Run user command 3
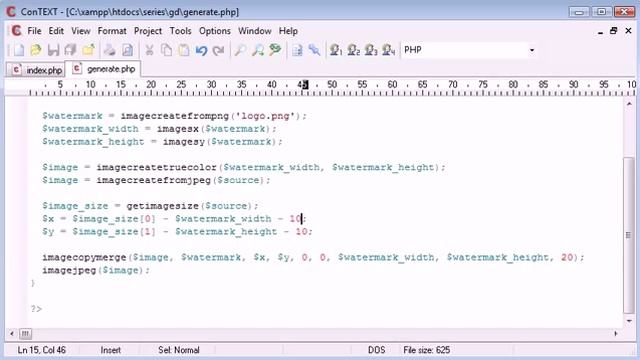Viewport: 640px width, 360px height. (x=371, y=50)
